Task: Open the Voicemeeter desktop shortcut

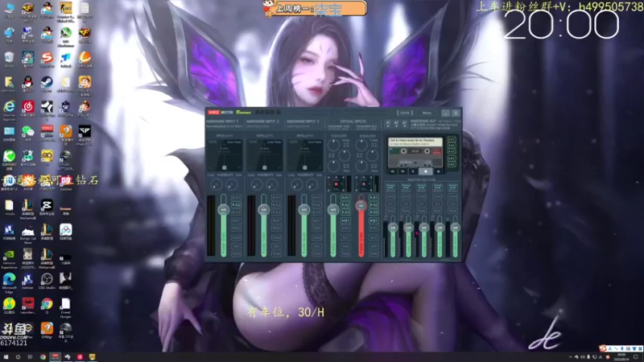Action: (47, 133)
